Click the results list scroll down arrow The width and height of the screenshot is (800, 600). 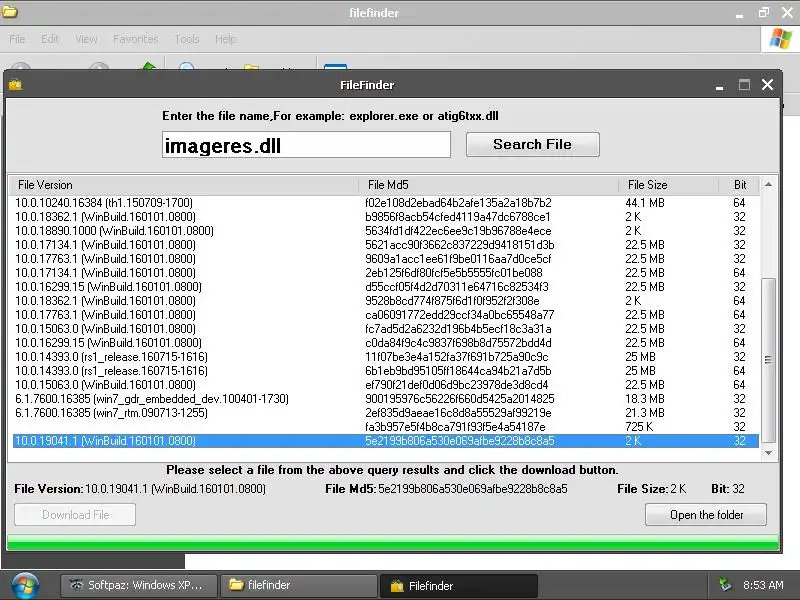click(x=768, y=453)
